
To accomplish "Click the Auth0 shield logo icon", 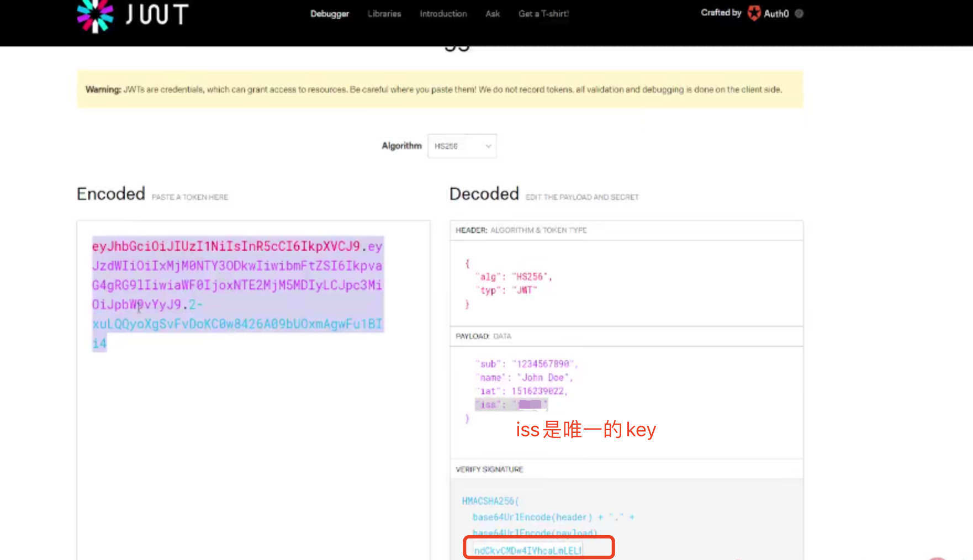I will tap(754, 13).
